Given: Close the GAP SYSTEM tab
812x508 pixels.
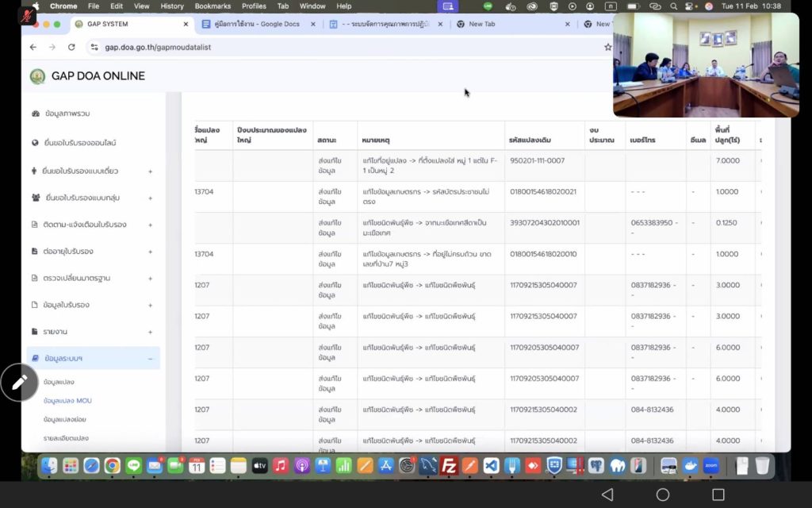Looking at the screenshot, I should coord(186,25).
